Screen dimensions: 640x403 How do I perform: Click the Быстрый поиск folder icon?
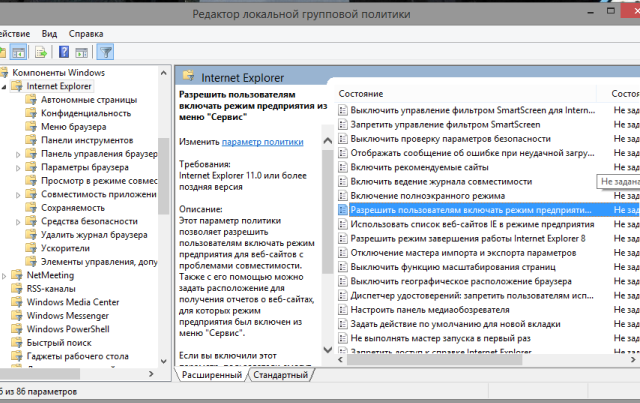(x=17, y=342)
